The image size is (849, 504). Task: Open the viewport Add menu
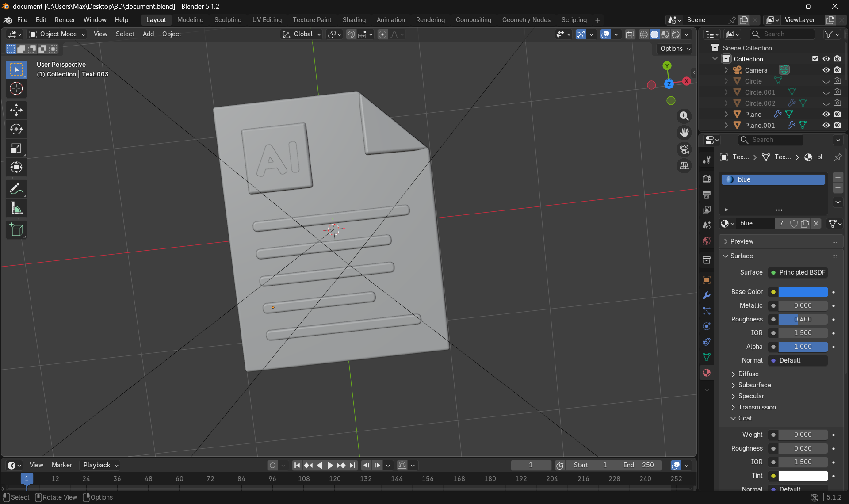148,34
